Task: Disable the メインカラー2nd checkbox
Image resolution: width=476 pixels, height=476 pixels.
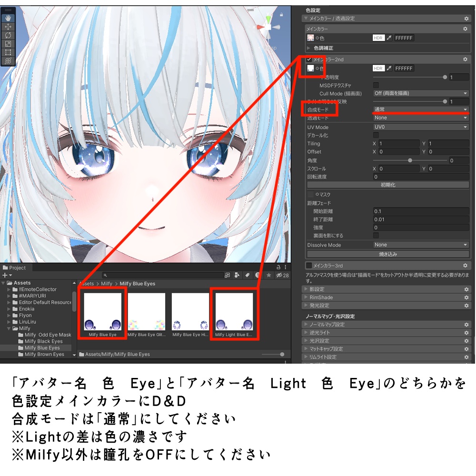Action: [308, 59]
